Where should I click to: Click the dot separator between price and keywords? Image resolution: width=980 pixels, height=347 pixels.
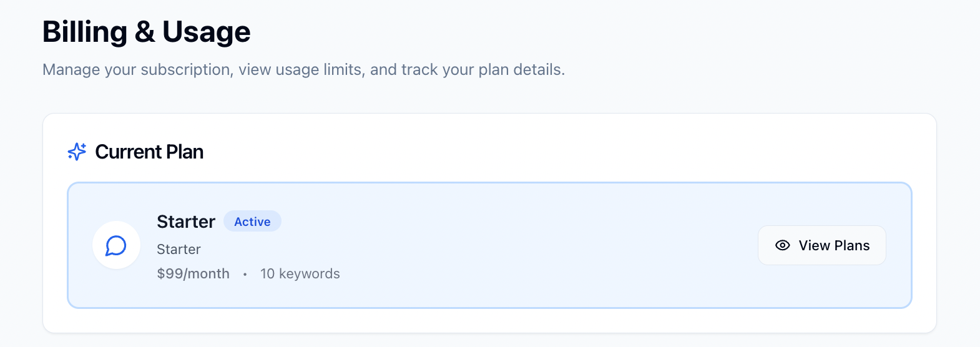tap(245, 274)
